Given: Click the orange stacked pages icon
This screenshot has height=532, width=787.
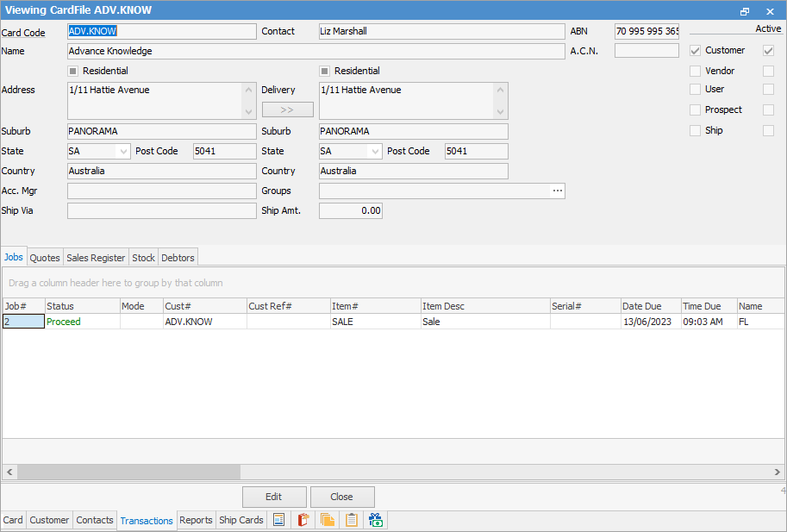Looking at the screenshot, I should coord(327,520).
